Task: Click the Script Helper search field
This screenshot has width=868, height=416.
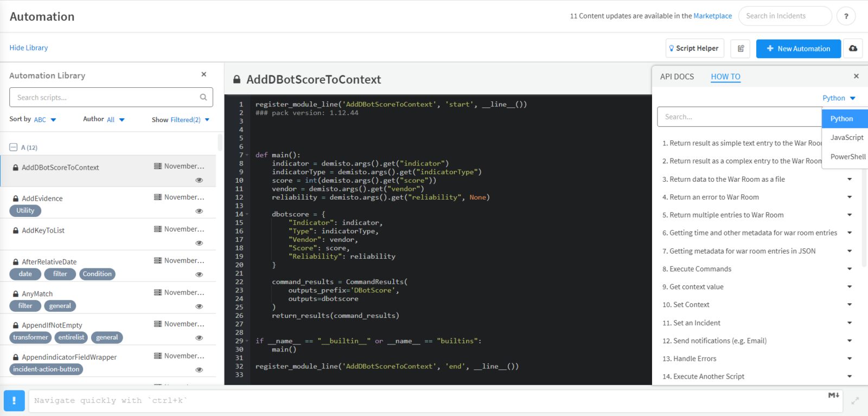Action: (x=739, y=117)
